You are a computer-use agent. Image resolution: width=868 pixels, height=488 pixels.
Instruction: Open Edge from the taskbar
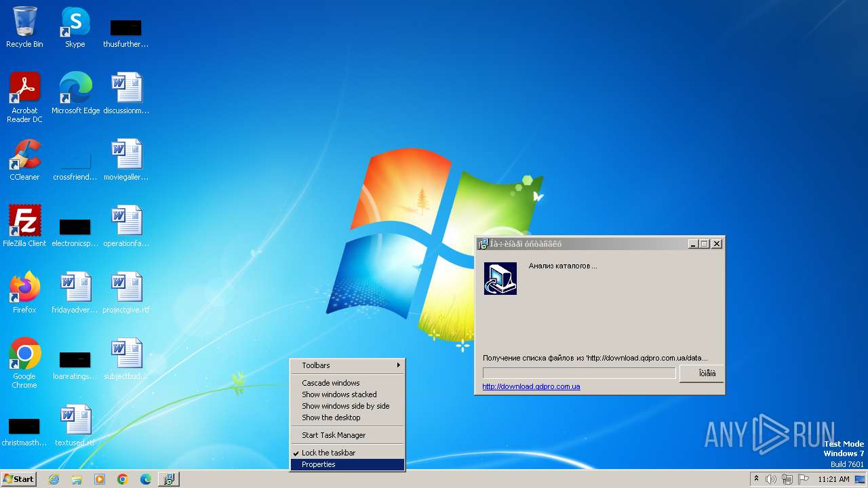pyautogui.click(x=146, y=479)
